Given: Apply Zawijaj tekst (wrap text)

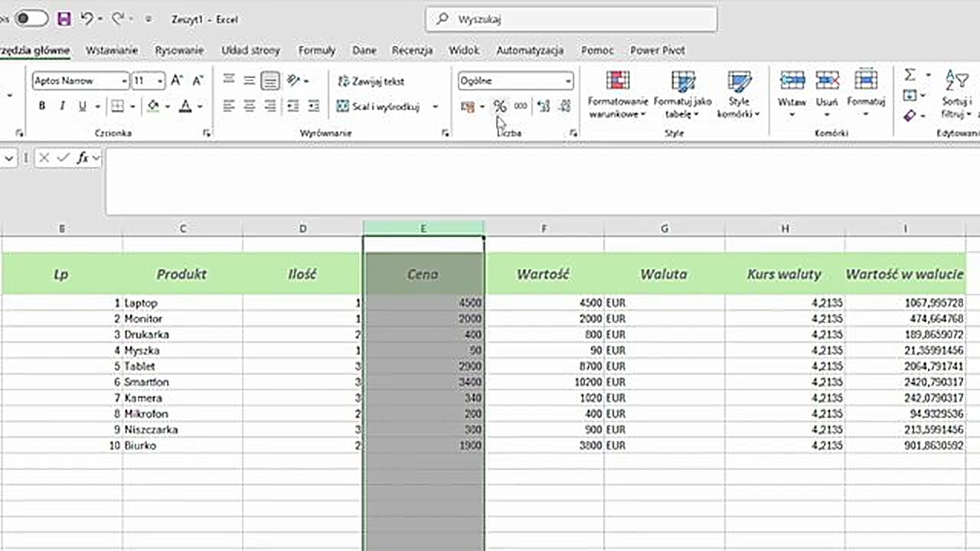Looking at the screenshot, I should point(369,81).
